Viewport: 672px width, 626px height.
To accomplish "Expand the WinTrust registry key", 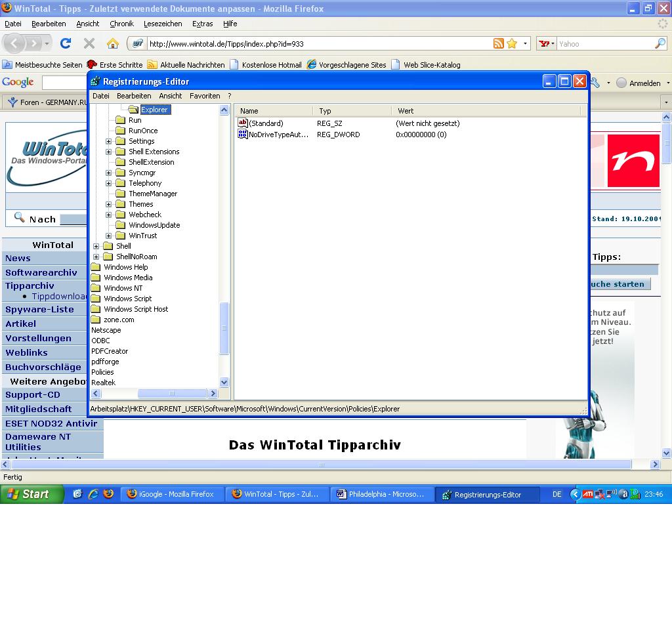I will pyautogui.click(x=109, y=236).
